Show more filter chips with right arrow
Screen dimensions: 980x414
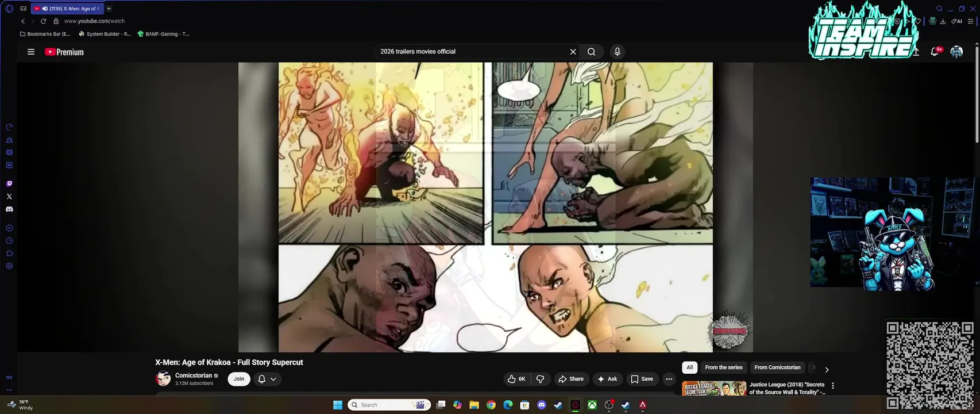827,369
